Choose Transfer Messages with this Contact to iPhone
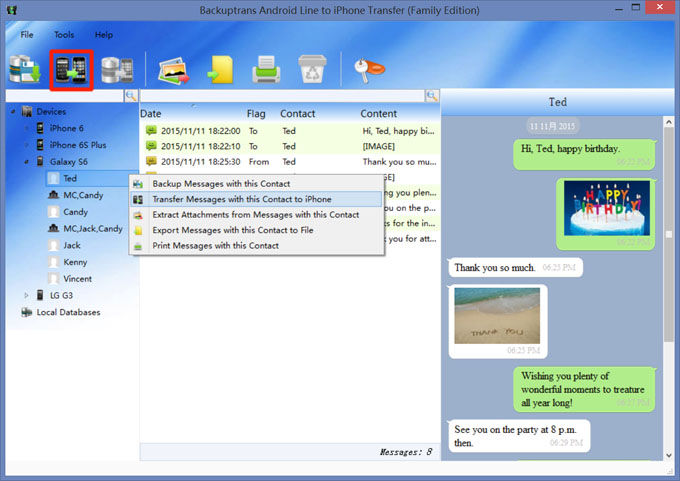 257,199
